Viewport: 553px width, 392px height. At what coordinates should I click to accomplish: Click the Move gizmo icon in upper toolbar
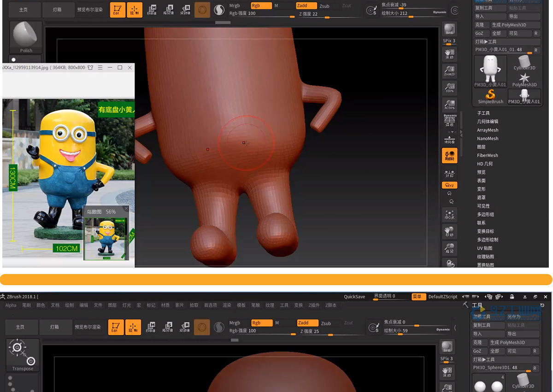pyautogui.click(x=152, y=10)
